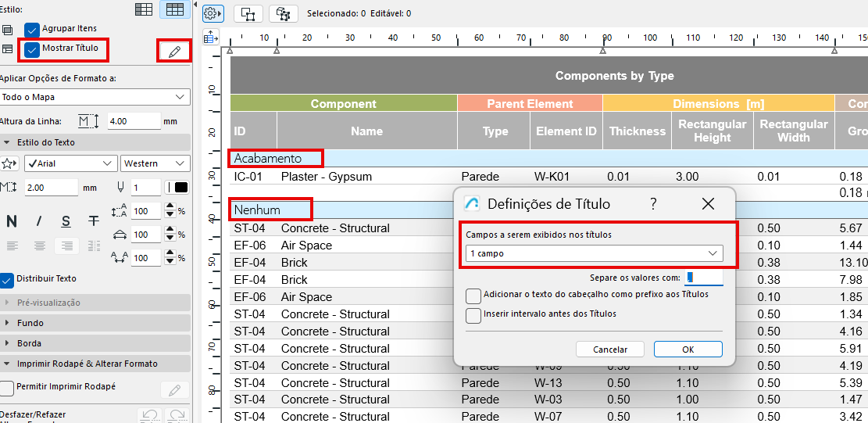This screenshot has height=423, width=868.
Task: Close the Definições de Título dialog
Action: point(708,204)
